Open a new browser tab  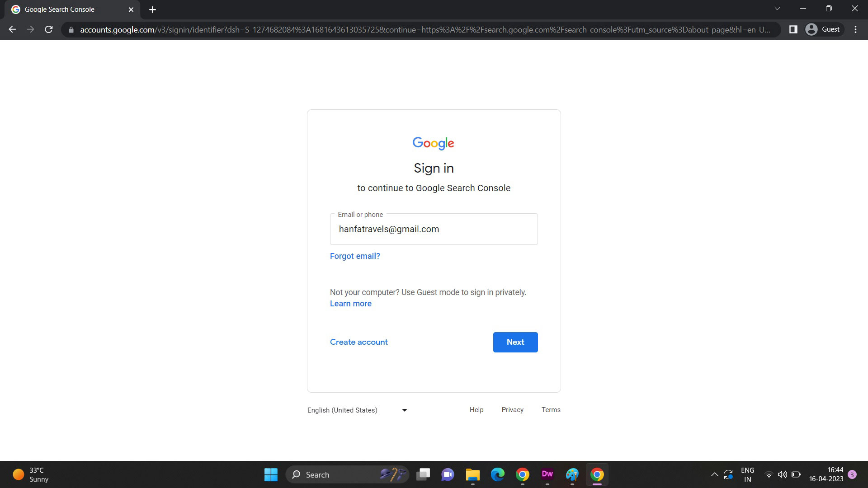(x=152, y=9)
